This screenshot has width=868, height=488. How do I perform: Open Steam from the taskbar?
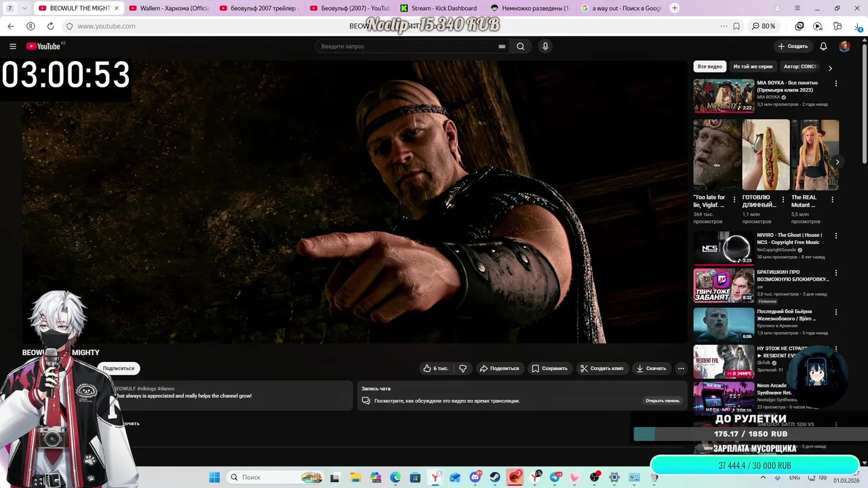tap(495, 477)
